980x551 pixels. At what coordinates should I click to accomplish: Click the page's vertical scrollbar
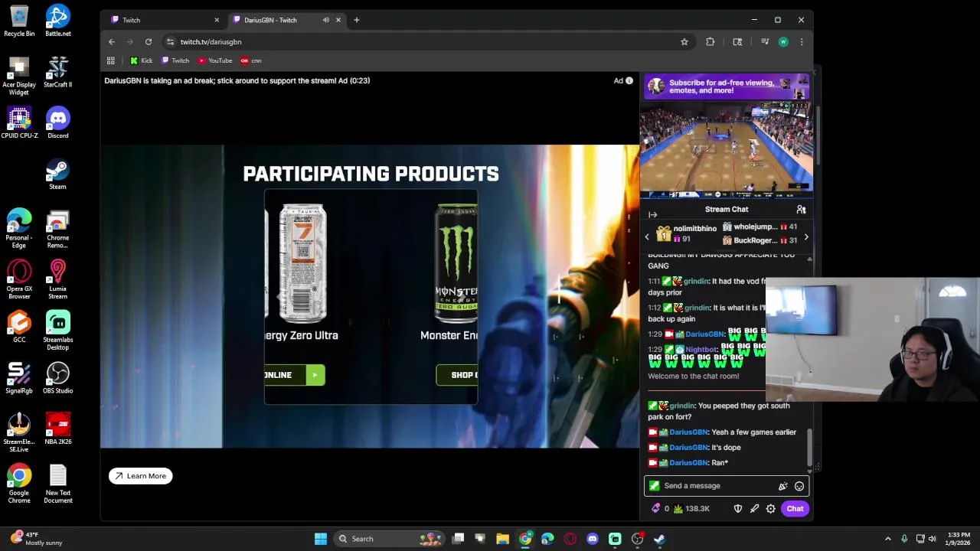point(818,135)
